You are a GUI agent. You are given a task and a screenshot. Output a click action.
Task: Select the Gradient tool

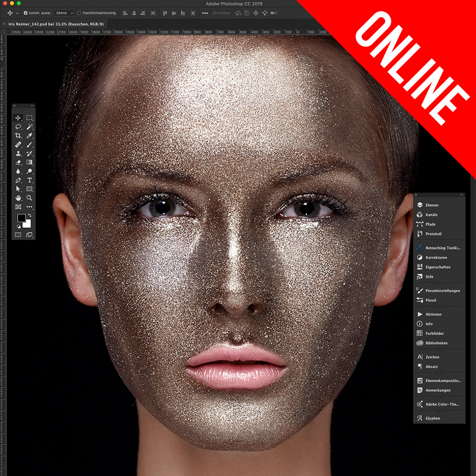pyautogui.click(x=30, y=162)
